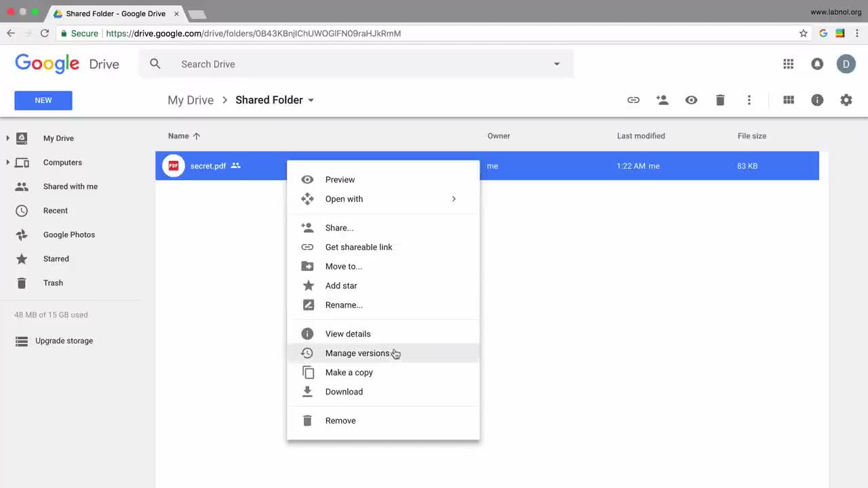Open the Shared Folder dropdown menu
Screen dimensions: 868x488
click(x=275, y=100)
